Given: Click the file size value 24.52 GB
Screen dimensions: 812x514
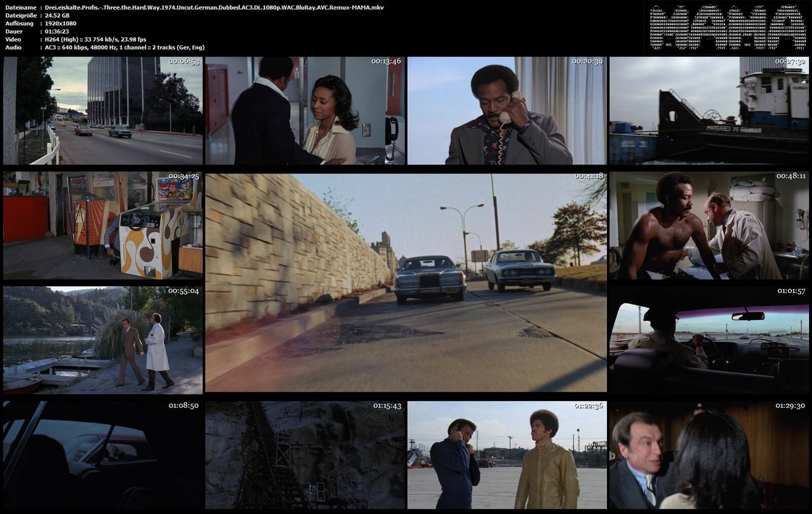Looking at the screenshot, I should [x=57, y=15].
